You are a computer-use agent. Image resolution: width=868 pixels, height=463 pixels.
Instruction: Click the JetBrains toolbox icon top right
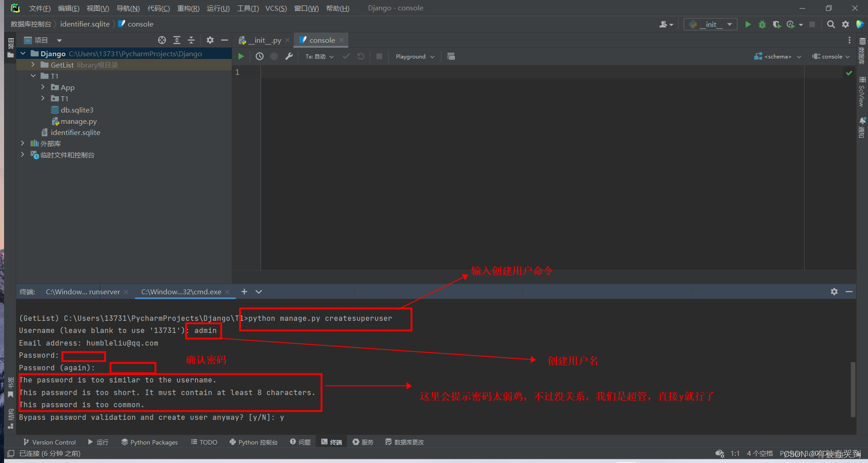(860, 24)
